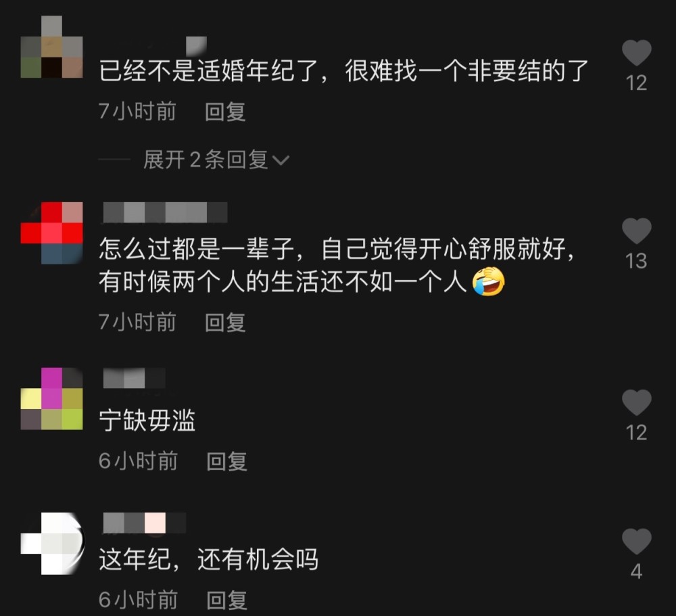Like the 怎么过都是一辈子 comment

[636, 231]
